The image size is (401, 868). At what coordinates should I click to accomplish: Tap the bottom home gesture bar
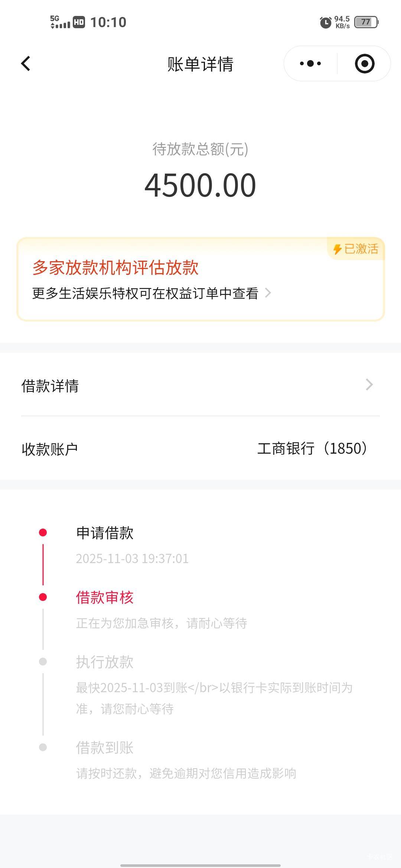(200, 865)
